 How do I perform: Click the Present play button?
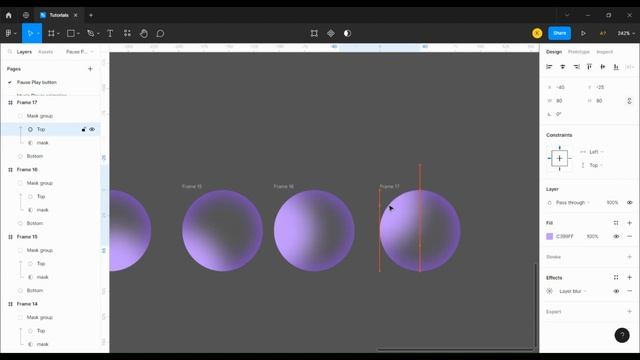pyautogui.click(x=583, y=33)
